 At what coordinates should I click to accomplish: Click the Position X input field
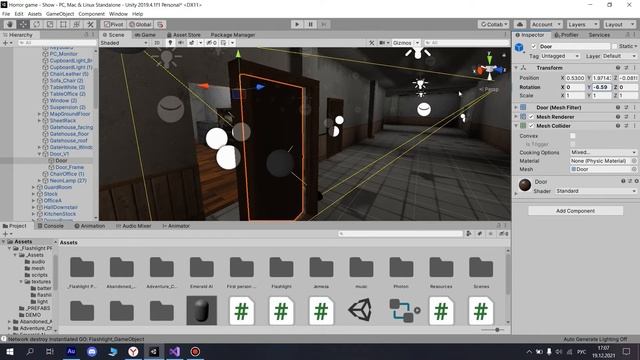click(576, 78)
